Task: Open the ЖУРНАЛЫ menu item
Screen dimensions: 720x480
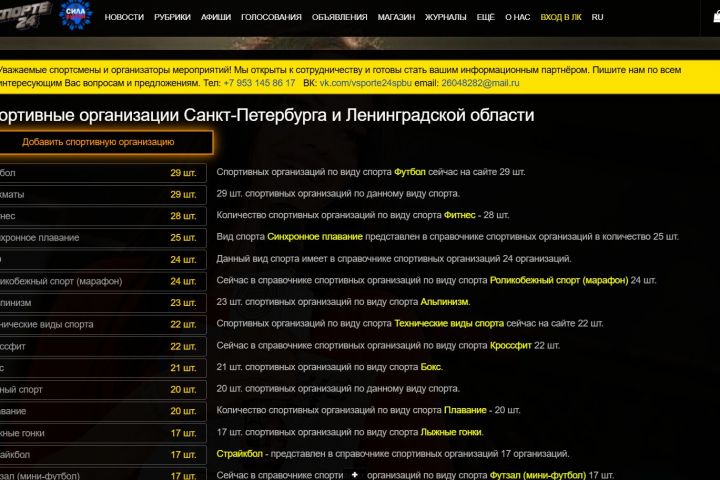Action: (x=445, y=17)
